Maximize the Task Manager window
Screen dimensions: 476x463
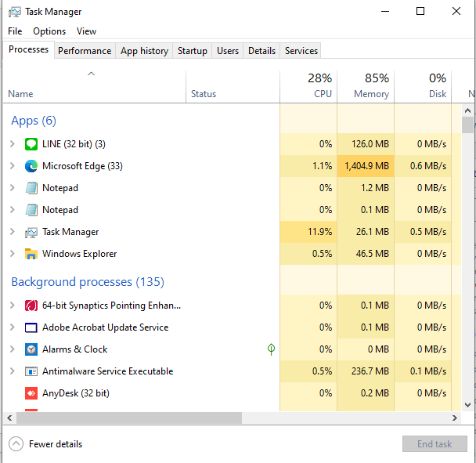(x=420, y=12)
